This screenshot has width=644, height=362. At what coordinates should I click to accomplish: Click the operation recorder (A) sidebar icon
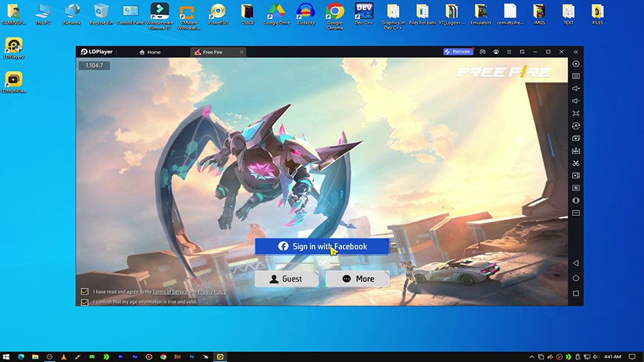576,125
